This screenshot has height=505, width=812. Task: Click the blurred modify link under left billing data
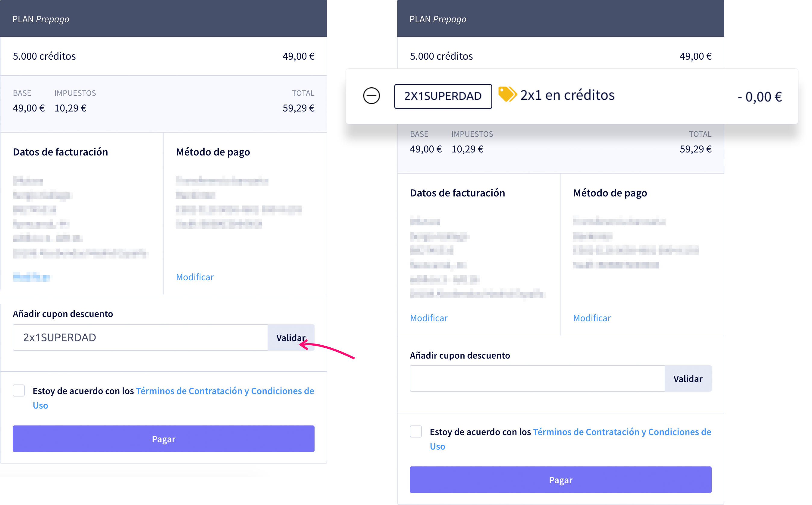point(31,277)
